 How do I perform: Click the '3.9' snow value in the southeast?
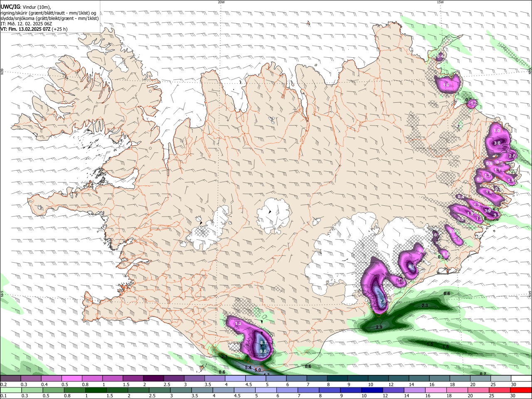pyautogui.click(x=488, y=211)
